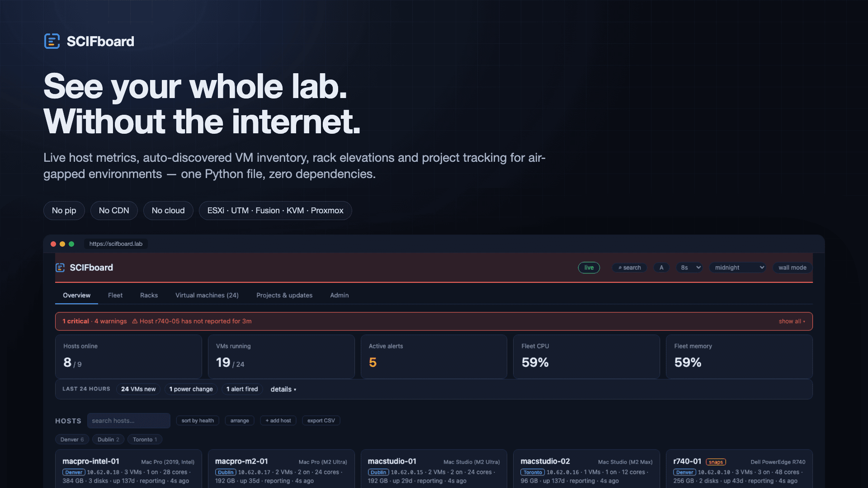Toggle wall mode

[793, 267]
